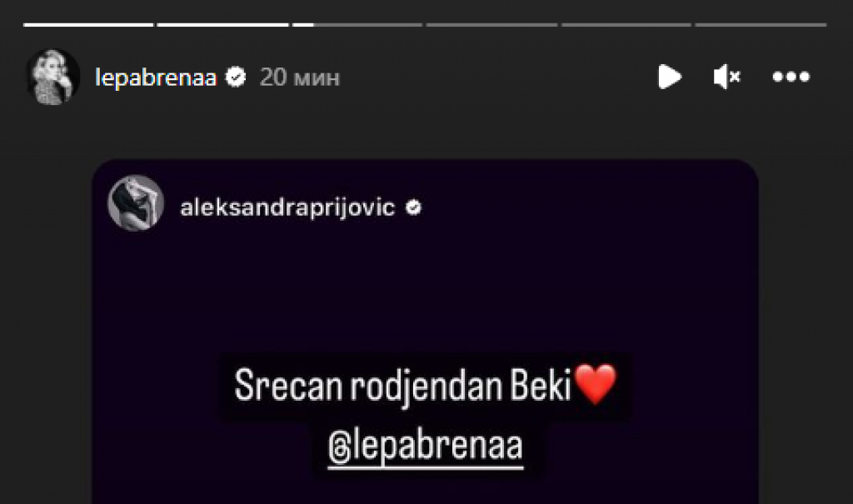
Task: Click the red heart emoji
Action: pyautogui.click(x=596, y=384)
